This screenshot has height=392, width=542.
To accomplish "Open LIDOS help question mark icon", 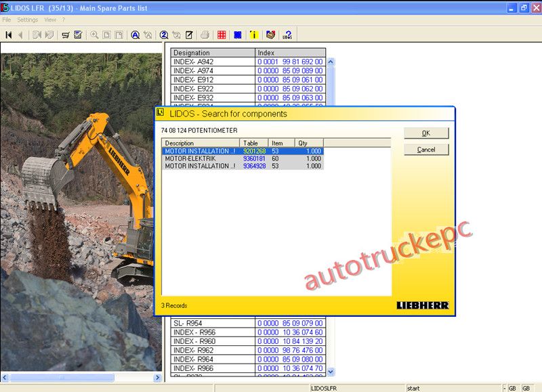I will (x=287, y=35).
